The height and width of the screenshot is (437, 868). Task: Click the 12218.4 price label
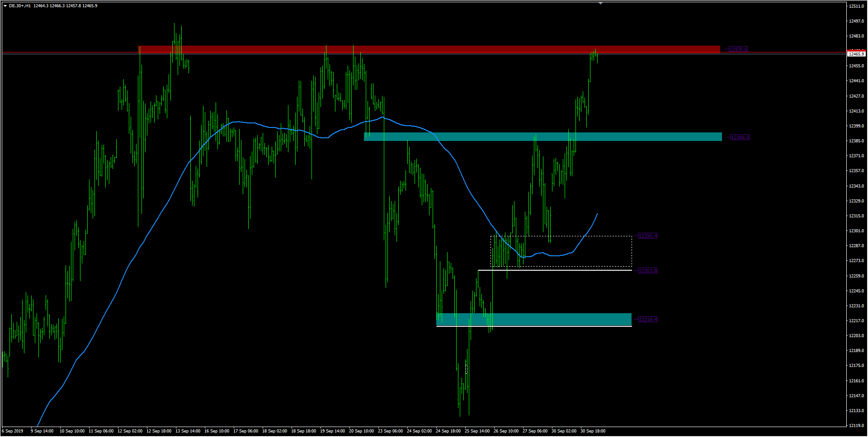[x=647, y=320]
